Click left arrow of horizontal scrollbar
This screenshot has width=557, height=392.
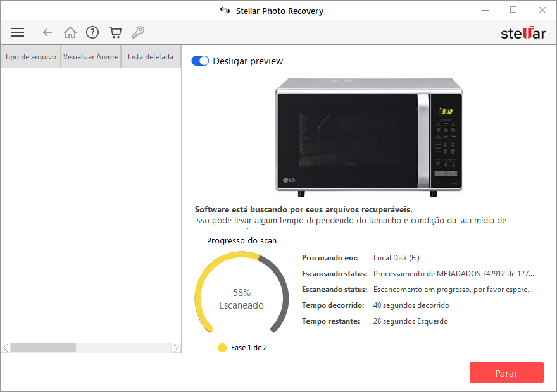click(6, 348)
